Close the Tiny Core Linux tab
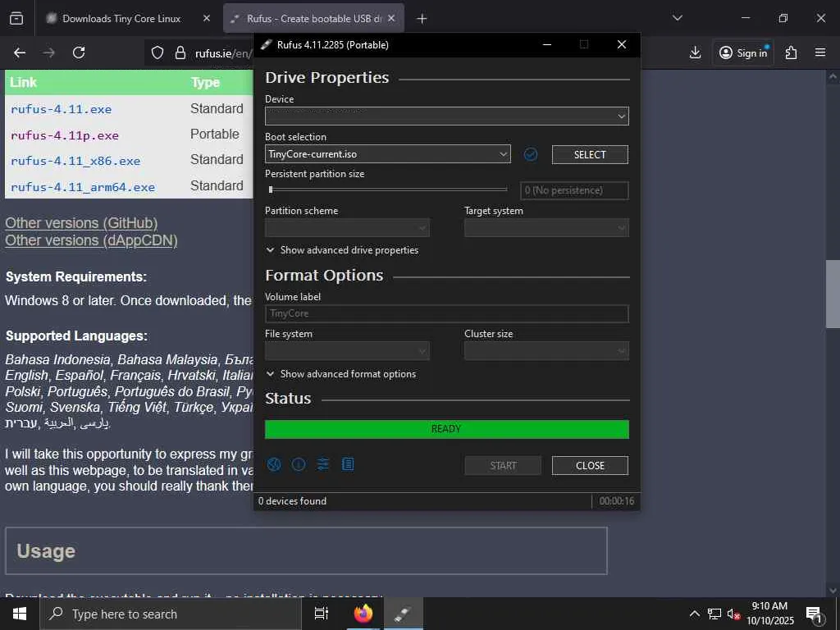The image size is (840, 630). [x=206, y=18]
